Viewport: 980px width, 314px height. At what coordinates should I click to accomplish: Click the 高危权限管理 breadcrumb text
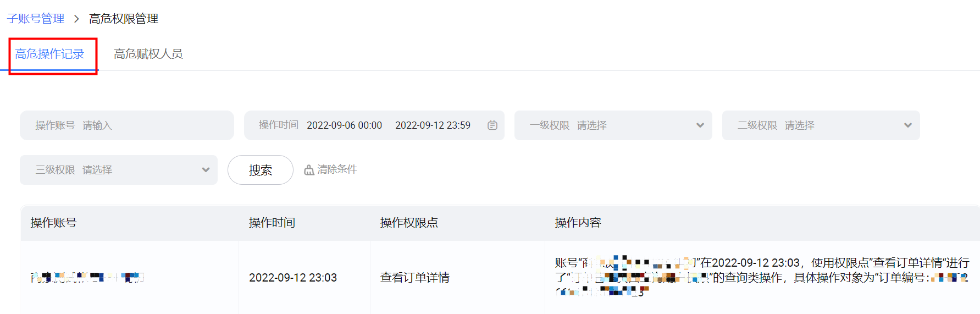tap(124, 19)
